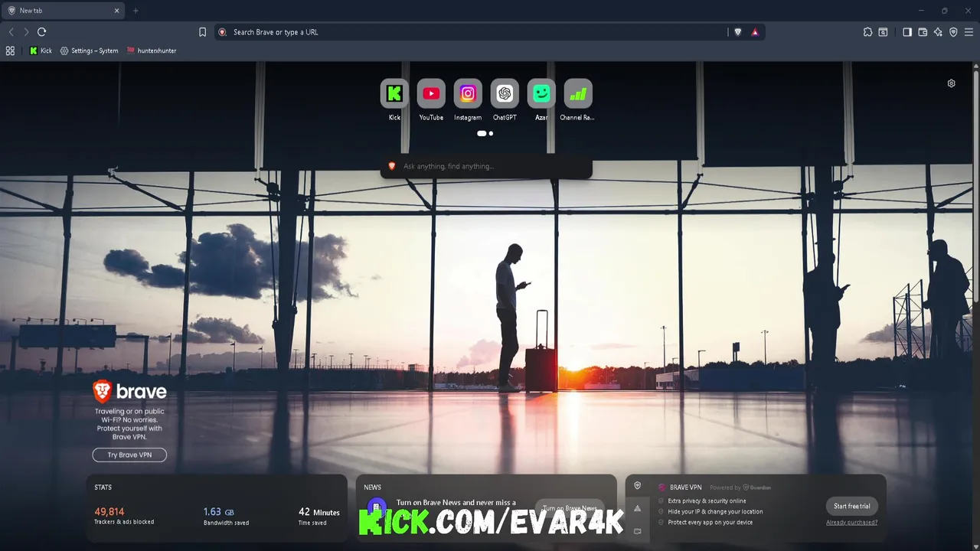This screenshot has width=980, height=551.
Task: Select the Talk camera widget tab icon
Action: (x=637, y=531)
